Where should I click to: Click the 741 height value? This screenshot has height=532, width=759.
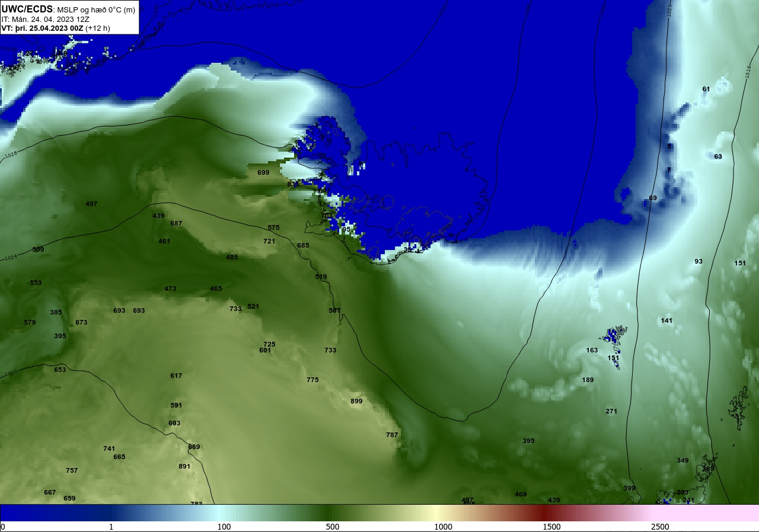pos(109,448)
